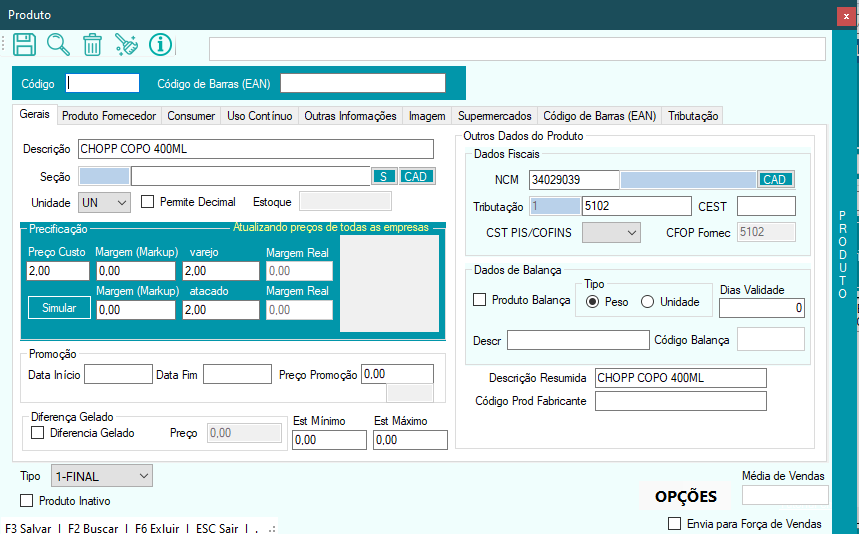The width and height of the screenshot is (859, 534).
Task: Click the trash can delete icon
Action: [x=92, y=45]
